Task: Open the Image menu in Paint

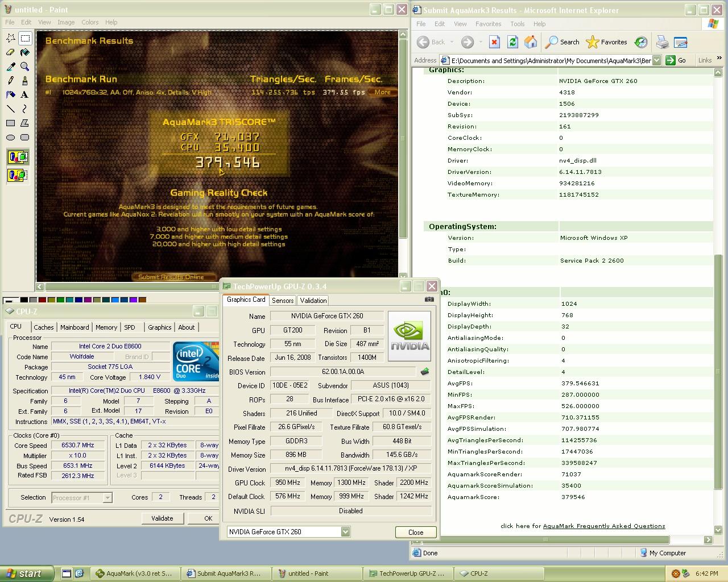Action: pyautogui.click(x=66, y=22)
